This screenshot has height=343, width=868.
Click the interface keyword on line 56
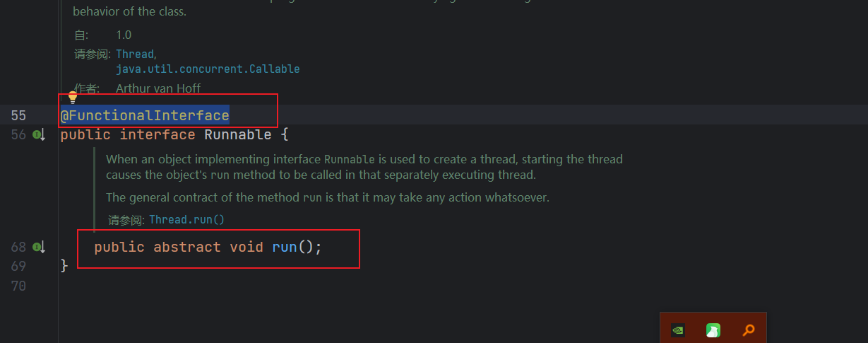(157, 134)
